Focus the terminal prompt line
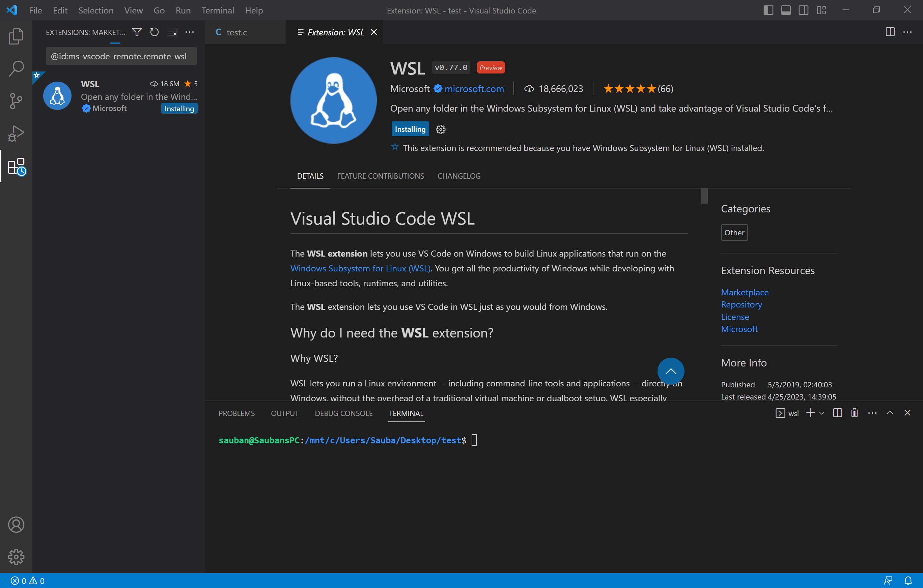The height and width of the screenshot is (588, 923). tap(348, 440)
